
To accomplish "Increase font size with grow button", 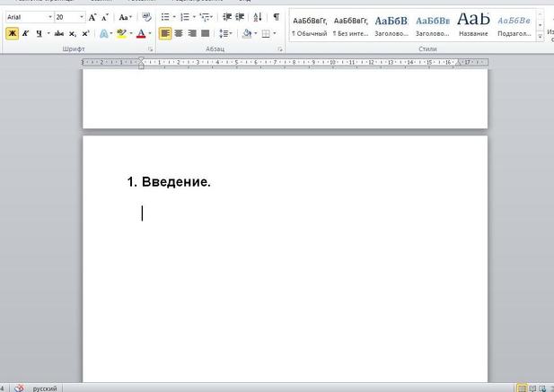I will (x=92, y=17).
